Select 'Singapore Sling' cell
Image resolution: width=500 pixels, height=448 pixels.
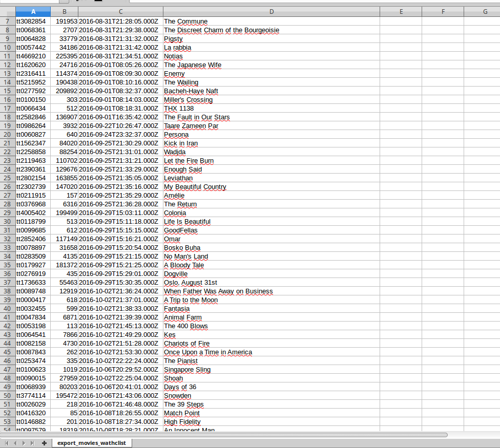272,369
